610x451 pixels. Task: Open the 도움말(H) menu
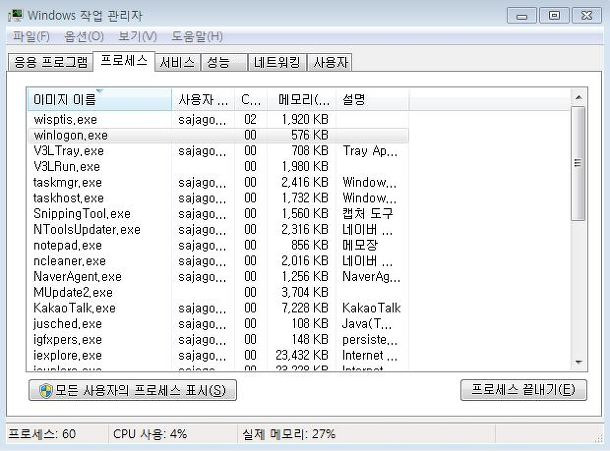coord(197,37)
